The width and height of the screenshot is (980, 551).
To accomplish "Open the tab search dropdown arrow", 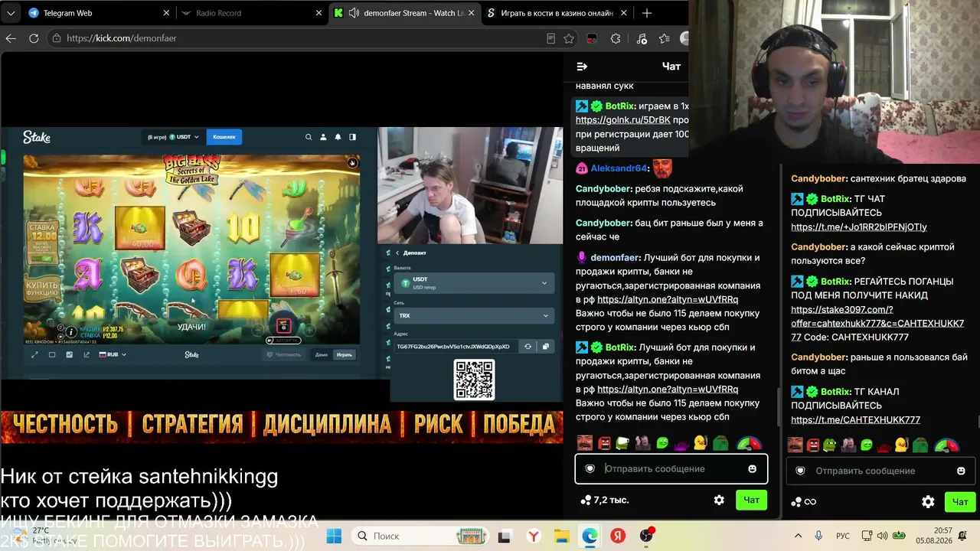I will coord(11,13).
